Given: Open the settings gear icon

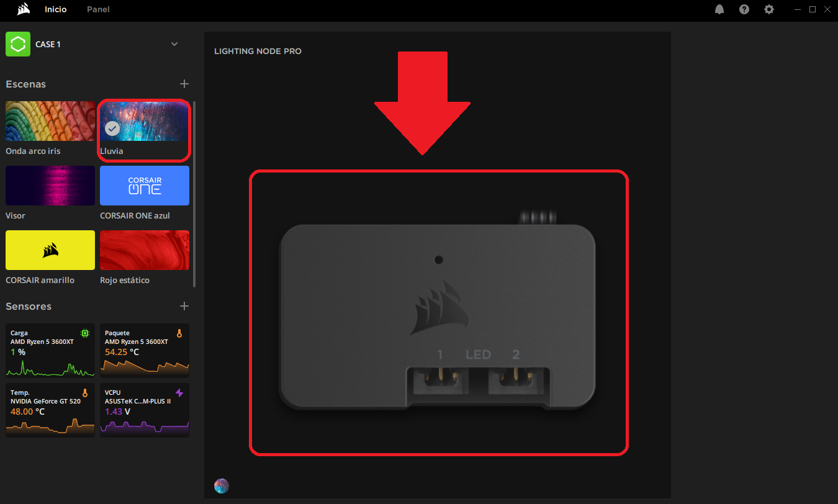Looking at the screenshot, I should 769,9.
